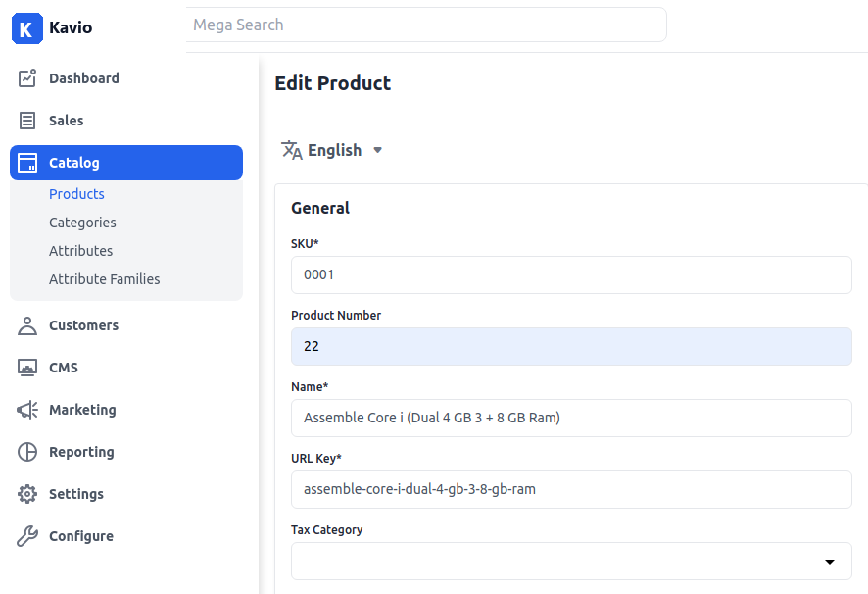This screenshot has height=594, width=868.
Task: Open the Customers section
Action: tap(83, 325)
